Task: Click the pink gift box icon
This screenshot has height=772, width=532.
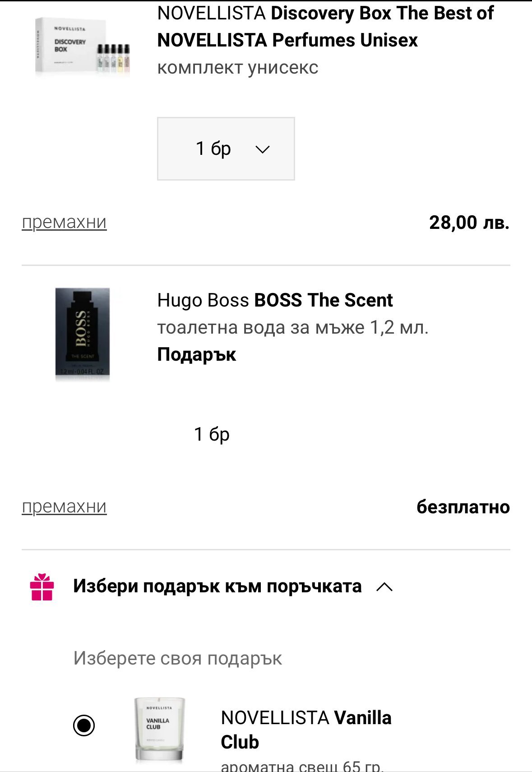Action: [x=42, y=587]
